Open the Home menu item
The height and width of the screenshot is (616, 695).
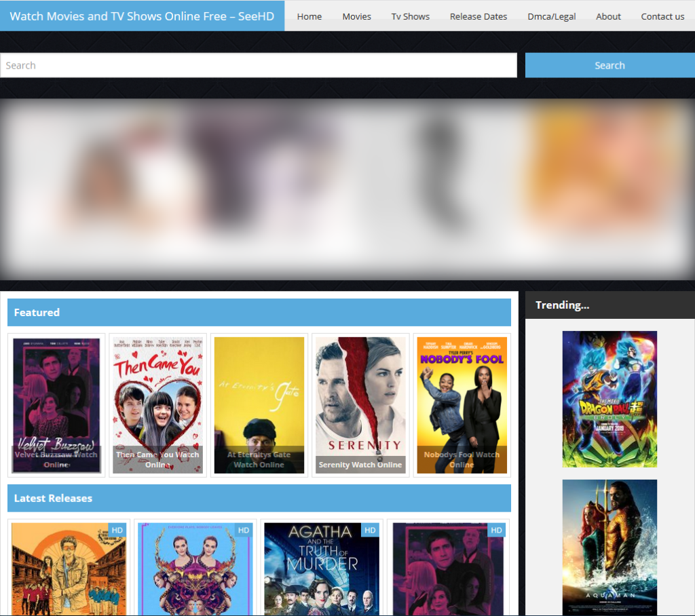(x=309, y=16)
